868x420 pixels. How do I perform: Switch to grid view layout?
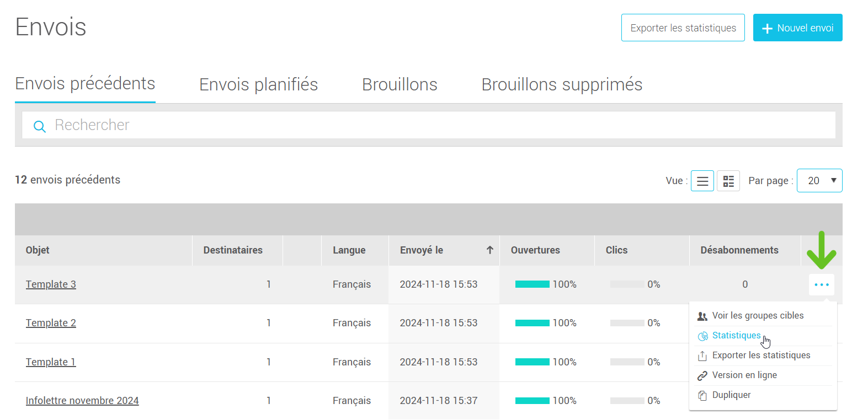728,181
